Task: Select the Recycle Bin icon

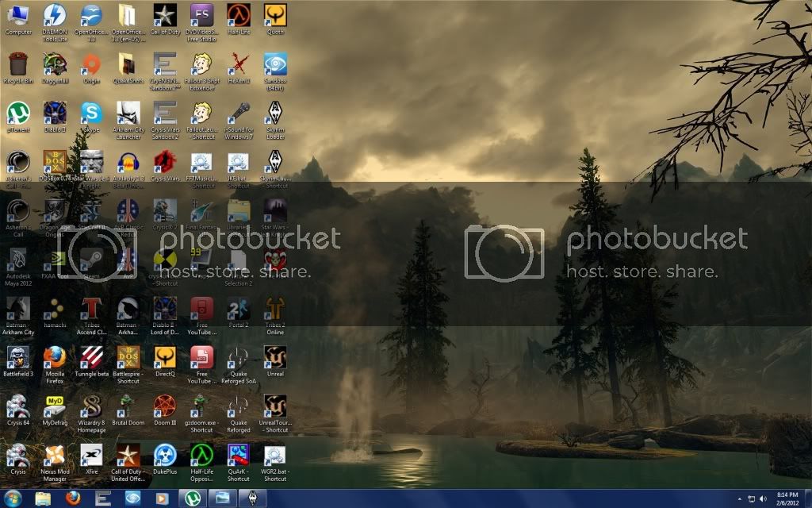Action: tap(17, 65)
